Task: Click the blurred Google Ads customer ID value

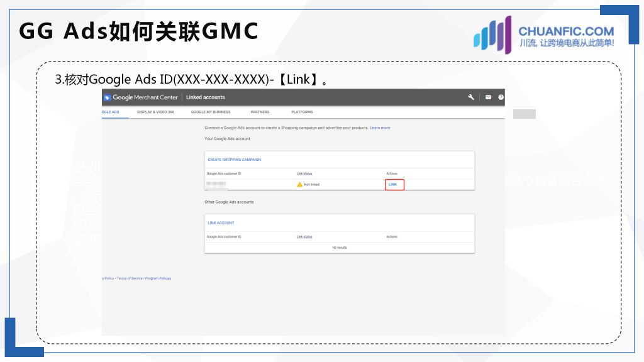Action: point(216,184)
